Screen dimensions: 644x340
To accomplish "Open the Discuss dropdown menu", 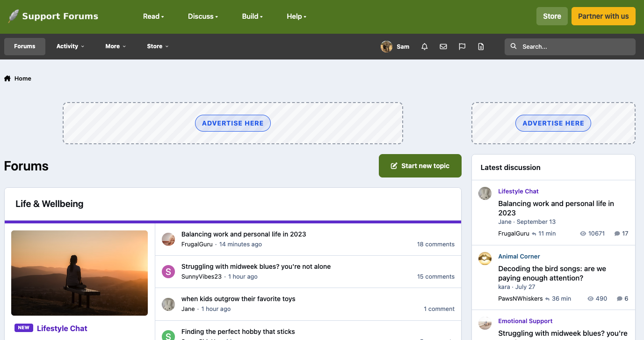I will [203, 16].
